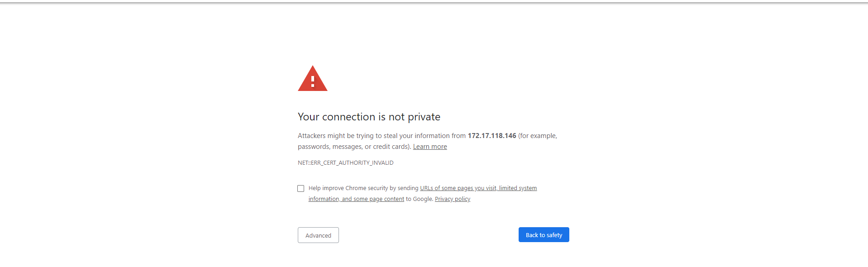Click the "URLs of some pages you visit" link
This screenshot has width=868, height=267.
458,188
